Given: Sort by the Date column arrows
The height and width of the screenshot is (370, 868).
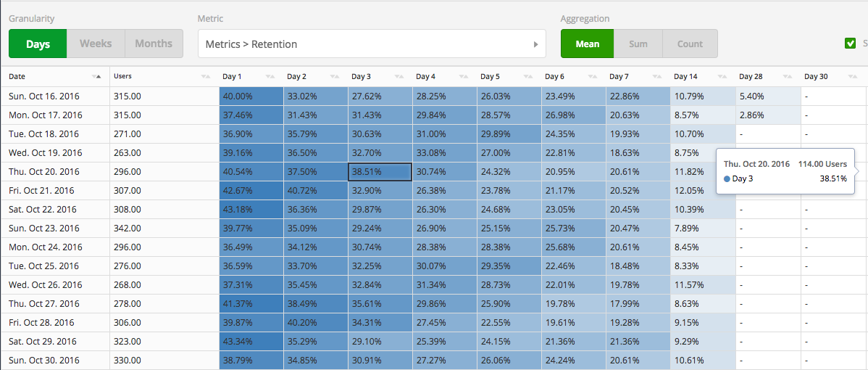Looking at the screenshot, I should pos(97,76).
